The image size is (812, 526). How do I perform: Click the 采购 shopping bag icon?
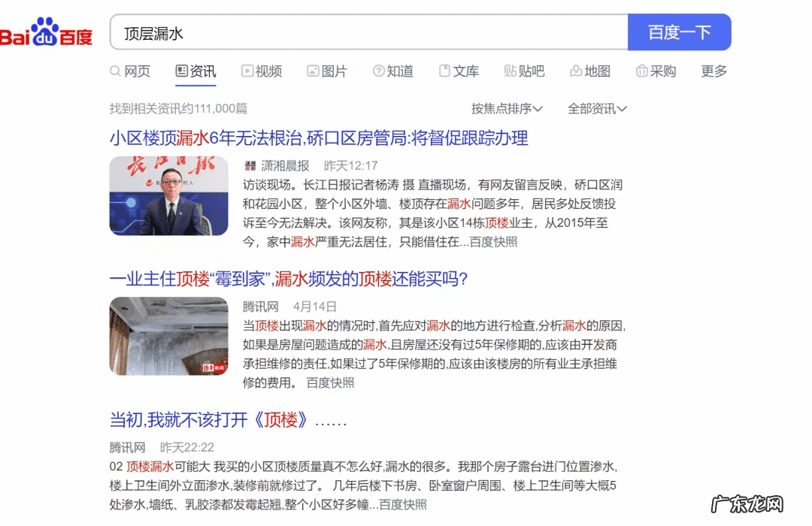pos(640,71)
